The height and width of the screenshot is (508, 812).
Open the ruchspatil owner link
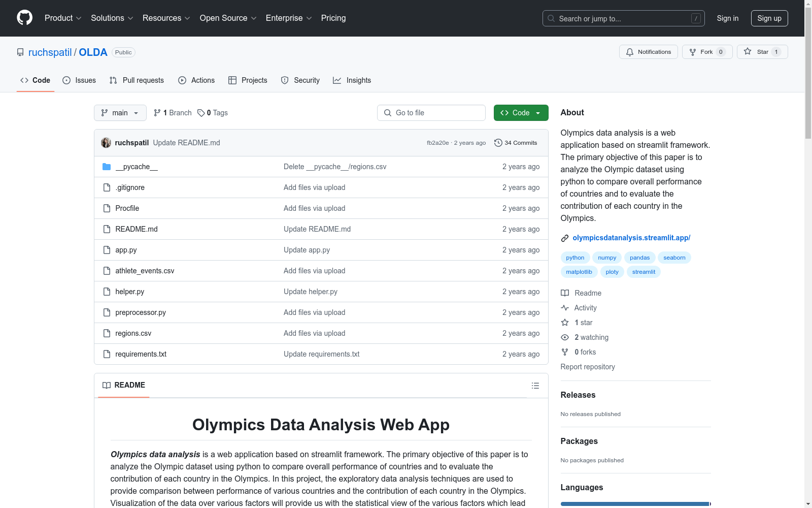[50, 52]
